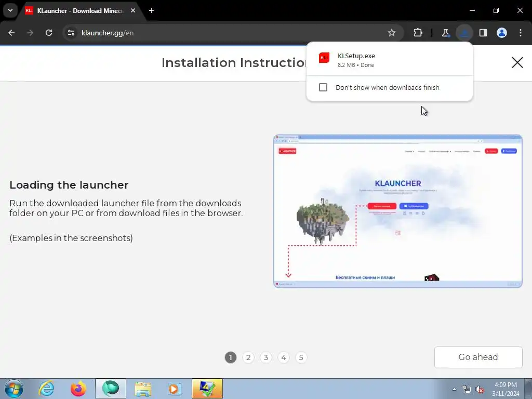
Task: Select instruction step 1
Action: click(x=230, y=357)
